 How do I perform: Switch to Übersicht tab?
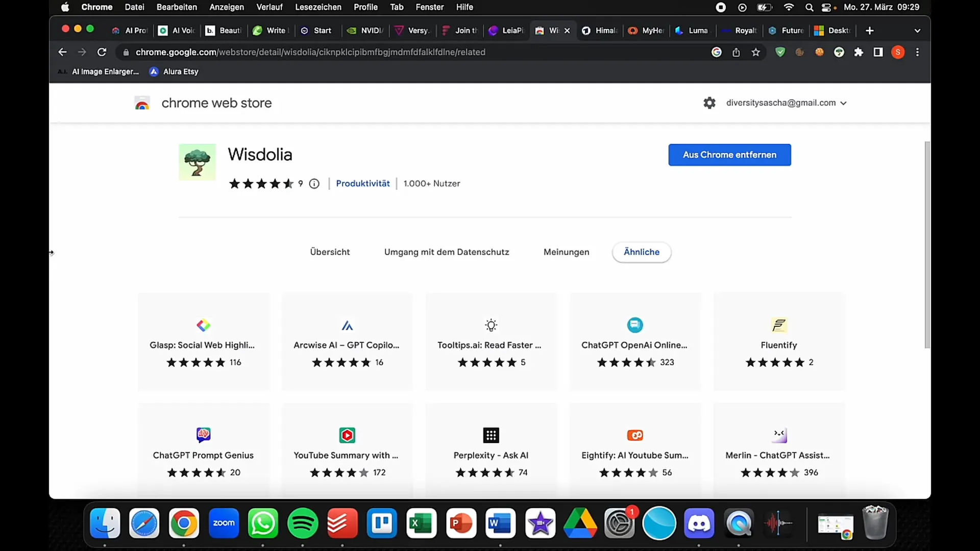[x=330, y=252]
